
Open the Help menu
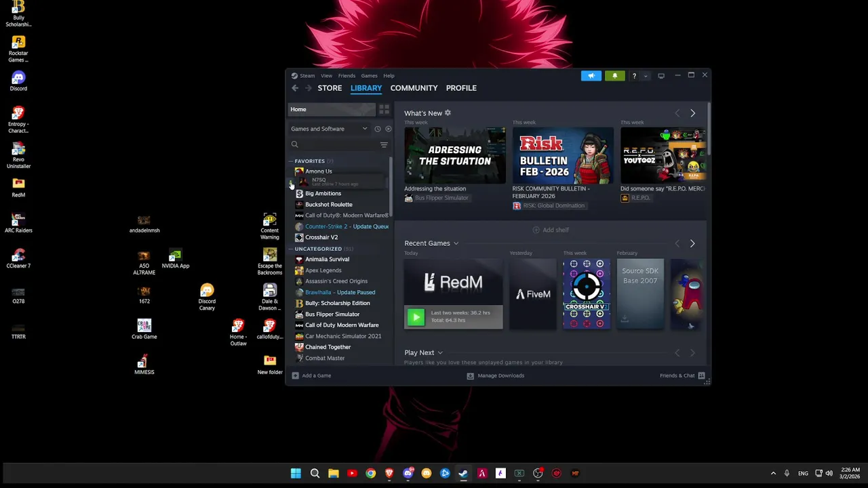click(389, 76)
